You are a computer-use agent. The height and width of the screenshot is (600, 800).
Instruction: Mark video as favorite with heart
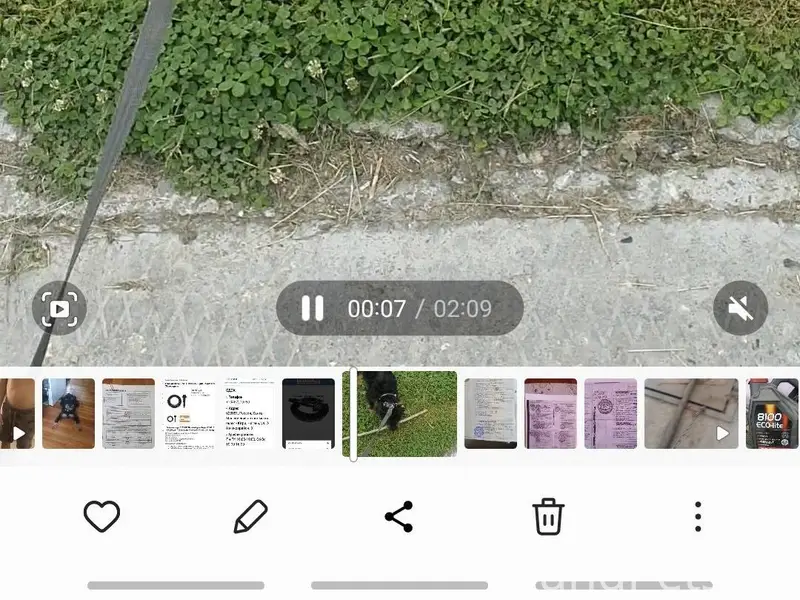[x=101, y=517]
